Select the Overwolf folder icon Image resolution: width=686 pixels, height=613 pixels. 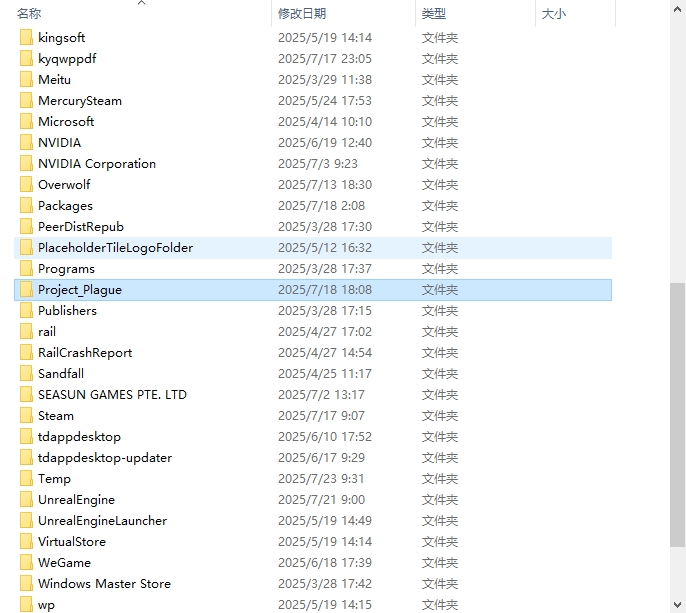pos(26,185)
